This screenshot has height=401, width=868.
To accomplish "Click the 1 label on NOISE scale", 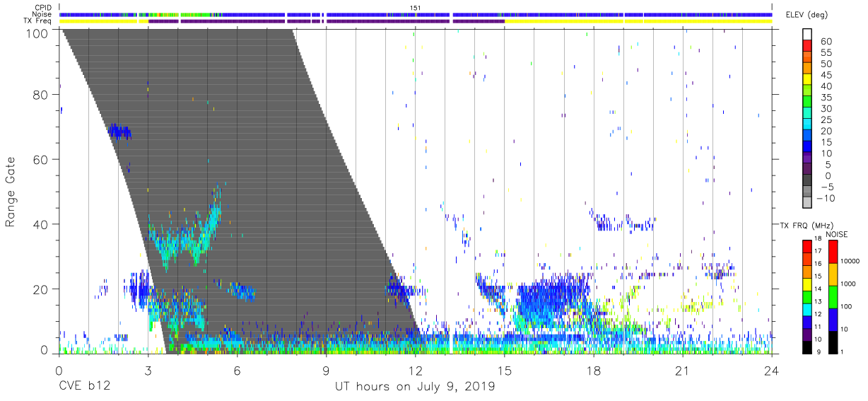I will tap(841, 351).
